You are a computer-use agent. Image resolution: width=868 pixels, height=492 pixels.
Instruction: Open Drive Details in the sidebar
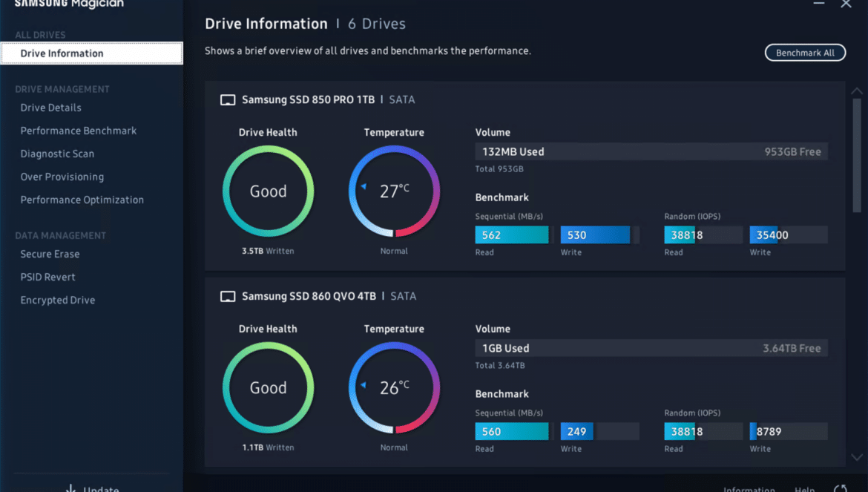[51, 108]
